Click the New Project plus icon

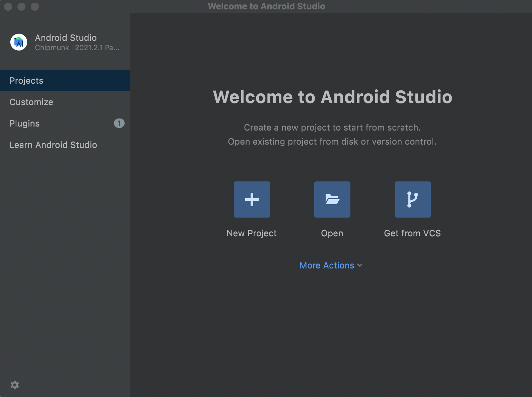click(252, 200)
